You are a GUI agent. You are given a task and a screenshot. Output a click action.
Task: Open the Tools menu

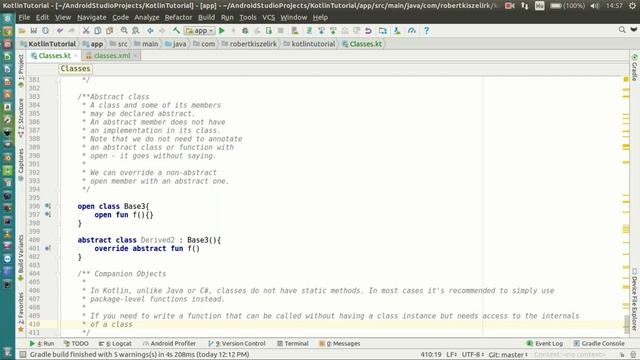point(248,17)
